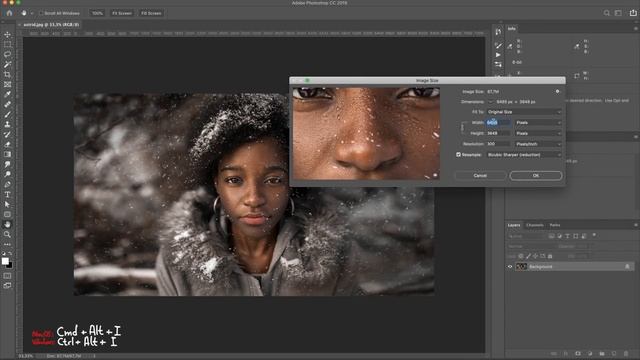Create a new group folder icon

[602, 353]
